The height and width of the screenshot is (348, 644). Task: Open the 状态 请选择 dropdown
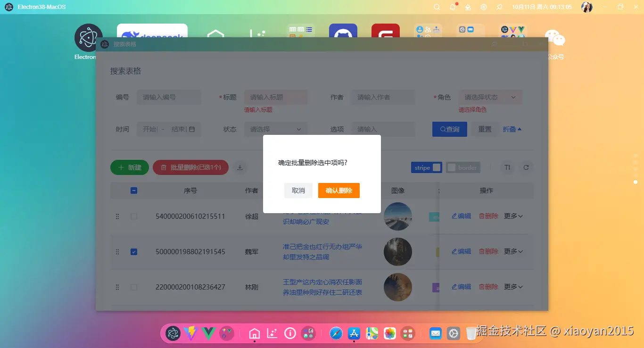[x=275, y=129]
